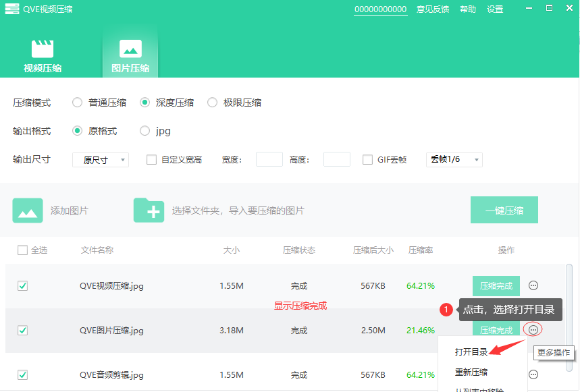
Task: Click the add-folder import icon
Action: point(149,211)
